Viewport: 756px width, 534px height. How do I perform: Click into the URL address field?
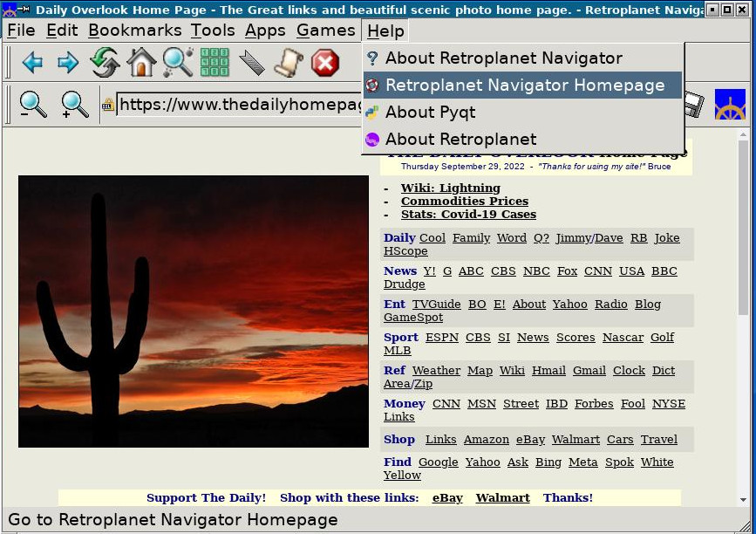[x=240, y=105]
